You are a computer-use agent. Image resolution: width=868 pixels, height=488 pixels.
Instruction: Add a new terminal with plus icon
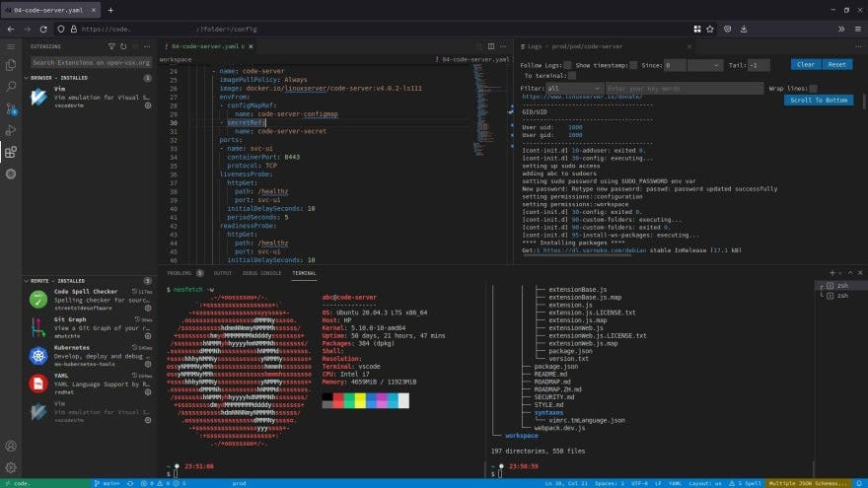point(832,273)
